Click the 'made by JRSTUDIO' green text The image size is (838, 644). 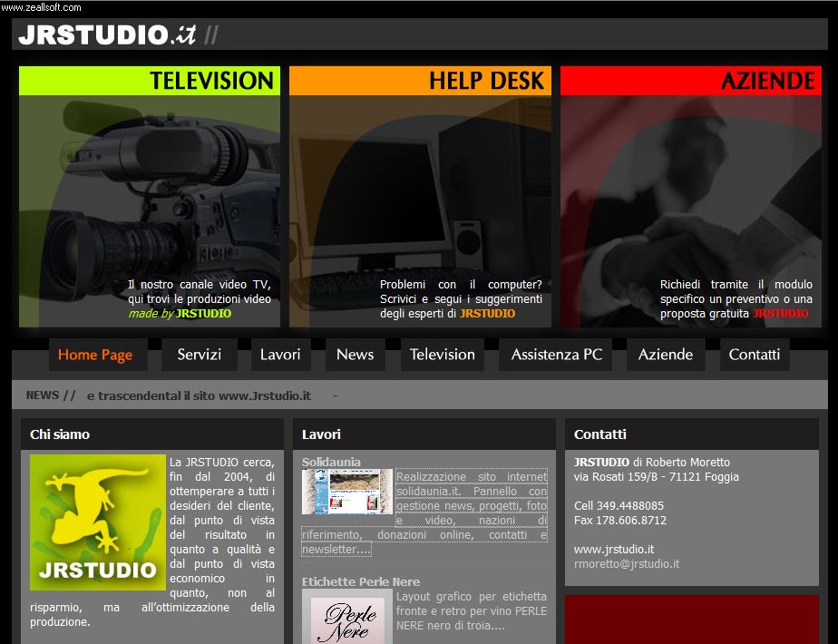[180, 314]
